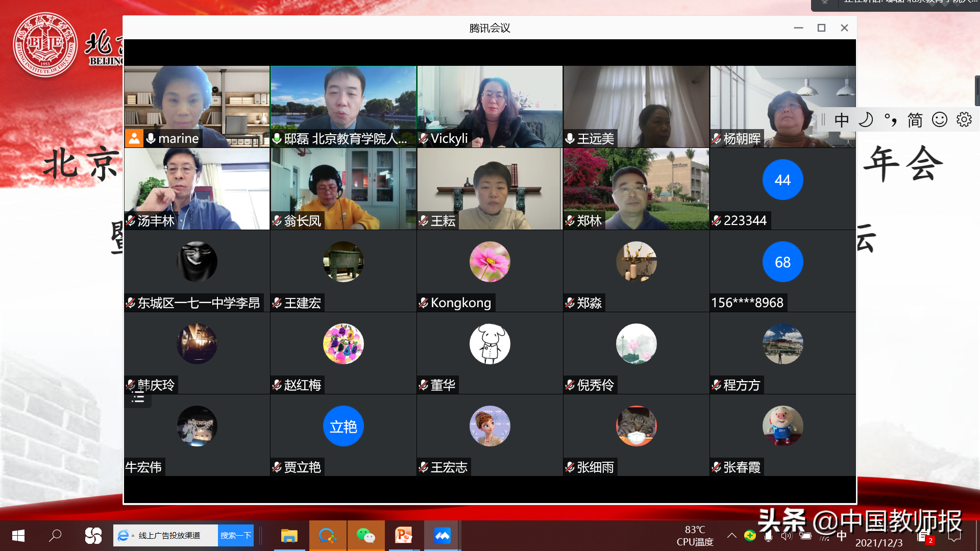Click the name label 贾立艳
Viewport: 980px width, 551px height.
(302, 467)
